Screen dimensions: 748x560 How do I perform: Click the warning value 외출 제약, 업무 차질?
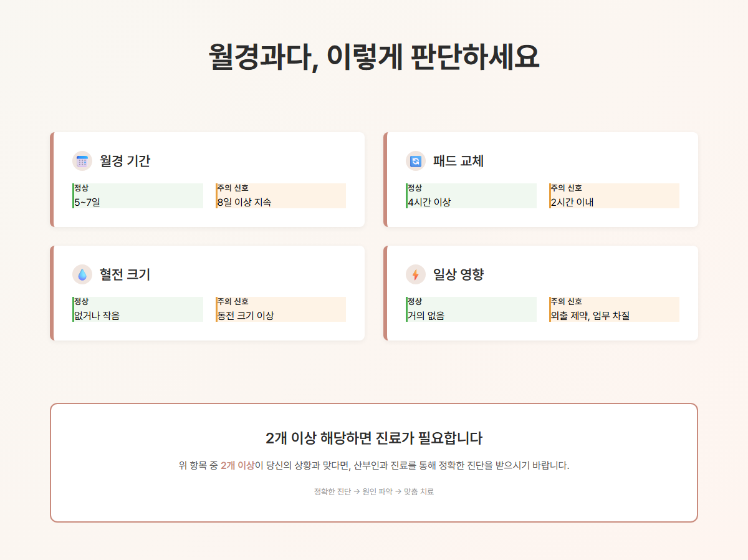pyautogui.click(x=590, y=316)
